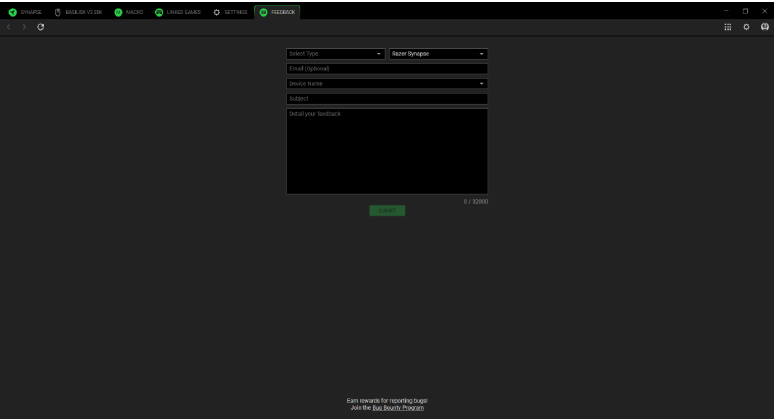Click into the Subject field
Image resolution: width=776 pixels, height=420 pixels.
click(387, 98)
